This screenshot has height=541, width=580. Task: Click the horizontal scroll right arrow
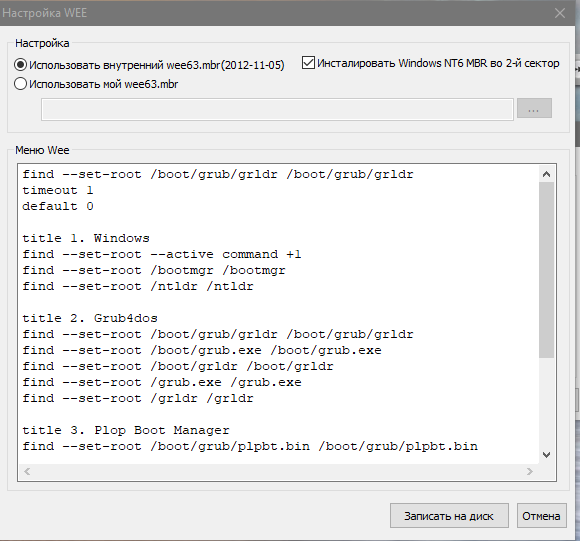point(530,471)
